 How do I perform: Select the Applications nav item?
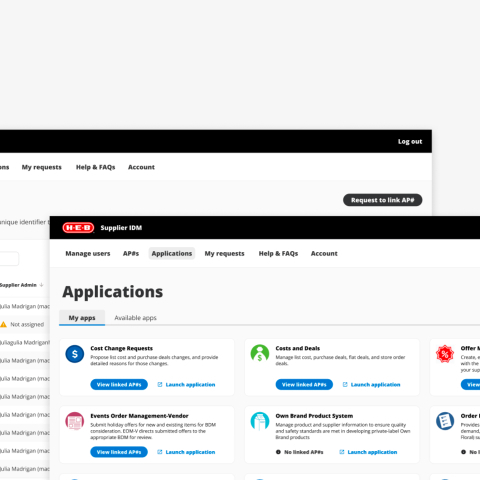pos(172,254)
